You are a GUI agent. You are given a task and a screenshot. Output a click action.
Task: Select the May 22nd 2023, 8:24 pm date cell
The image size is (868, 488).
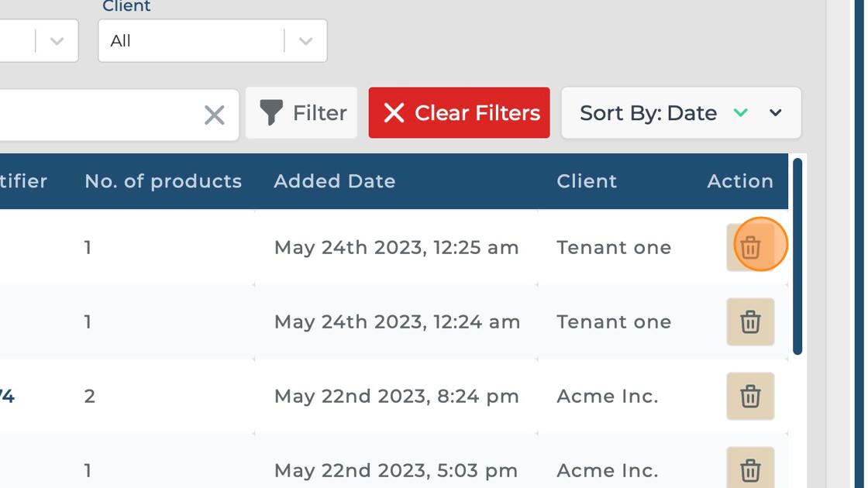coord(396,396)
